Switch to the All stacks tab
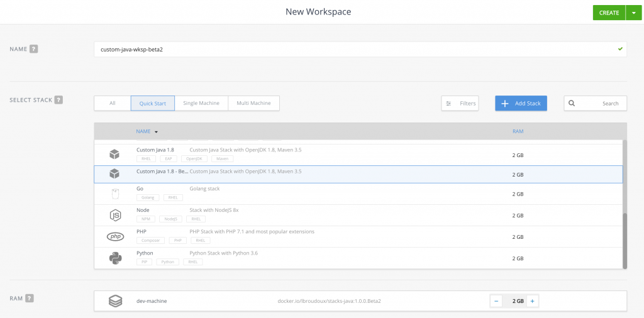 coord(112,103)
